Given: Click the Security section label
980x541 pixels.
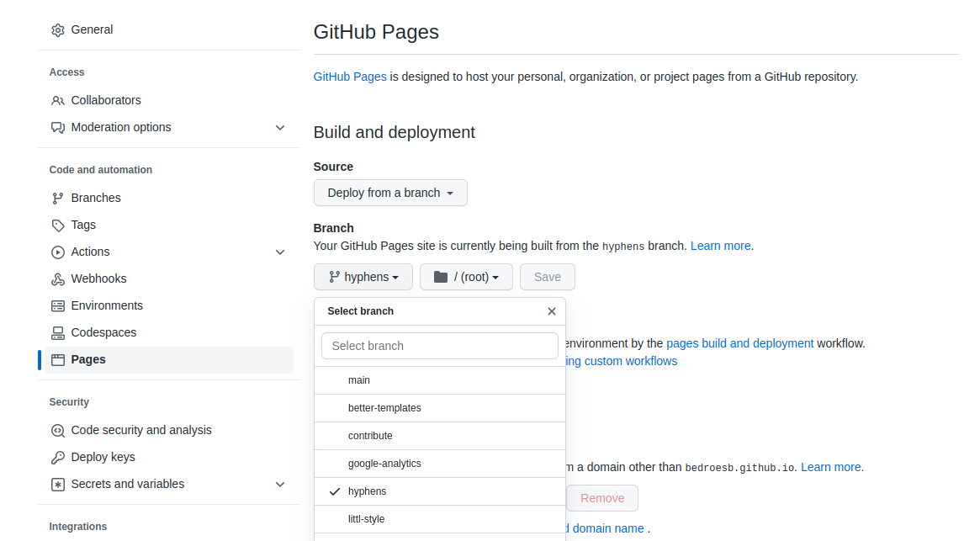Looking at the screenshot, I should (x=69, y=402).
